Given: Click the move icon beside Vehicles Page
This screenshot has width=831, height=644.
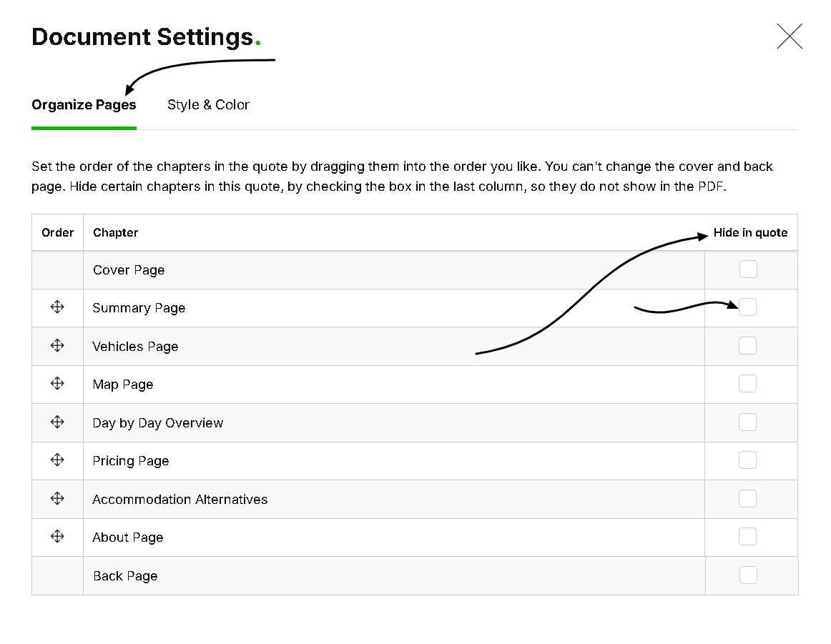Looking at the screenshot, I should (57, 346).
